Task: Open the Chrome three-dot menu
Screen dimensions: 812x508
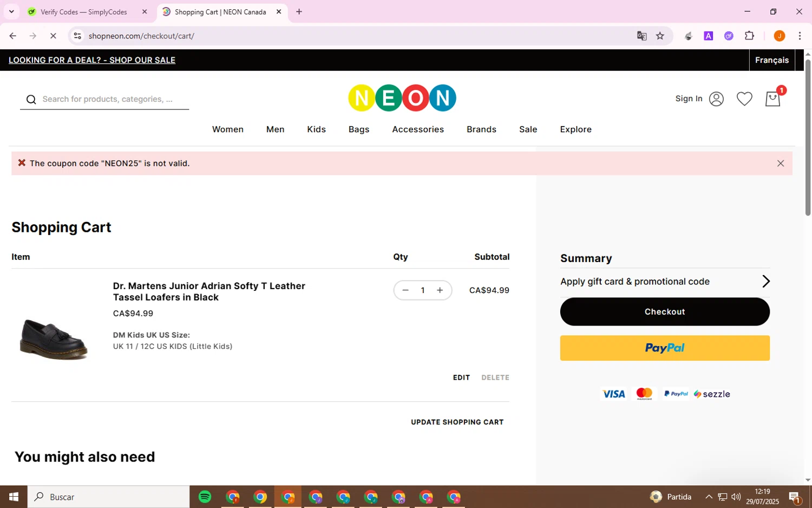Action: pyautogui.click(x=800, y=36)
